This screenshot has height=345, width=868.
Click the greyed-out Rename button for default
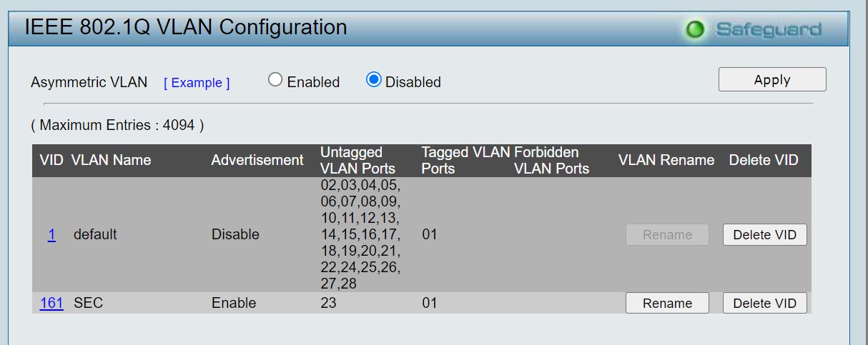coord(667,234)
